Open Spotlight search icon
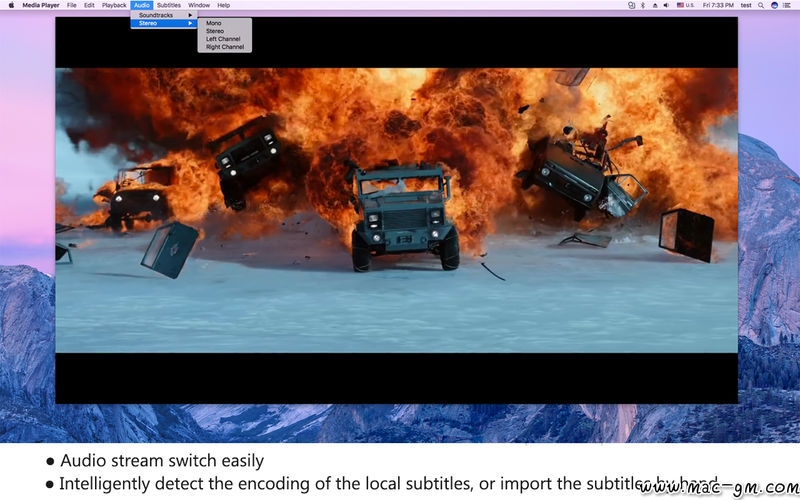Image resolution: width=800 pixels, height=500 pixels. pos(761,5)
